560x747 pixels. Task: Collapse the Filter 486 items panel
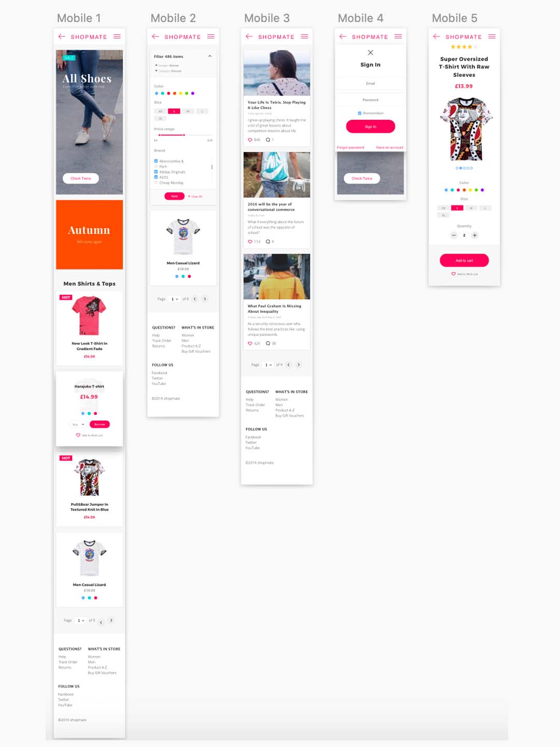[210, 56]
